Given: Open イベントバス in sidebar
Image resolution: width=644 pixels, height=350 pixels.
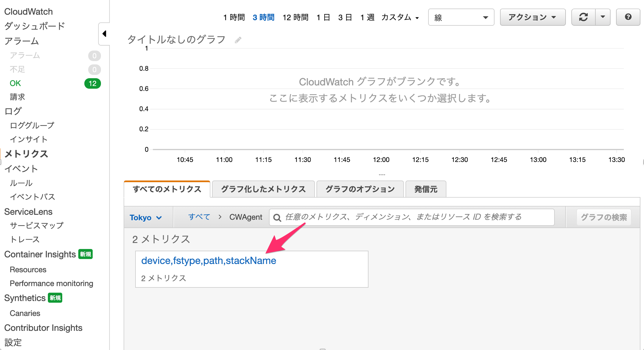Looking at the screenshot, I should [33, 197].
